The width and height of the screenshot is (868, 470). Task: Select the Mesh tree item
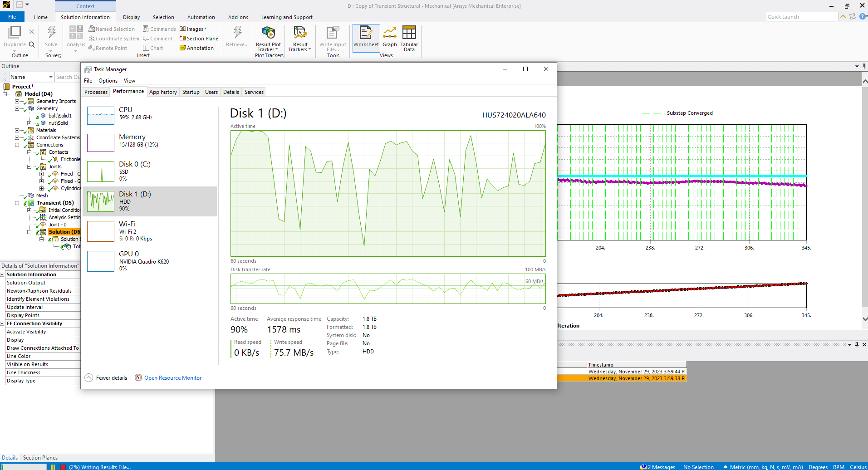(x=42, y=196)
